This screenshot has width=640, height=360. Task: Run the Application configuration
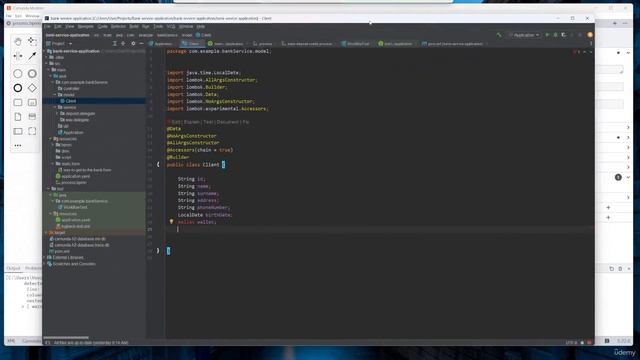(x=547, y=35)
